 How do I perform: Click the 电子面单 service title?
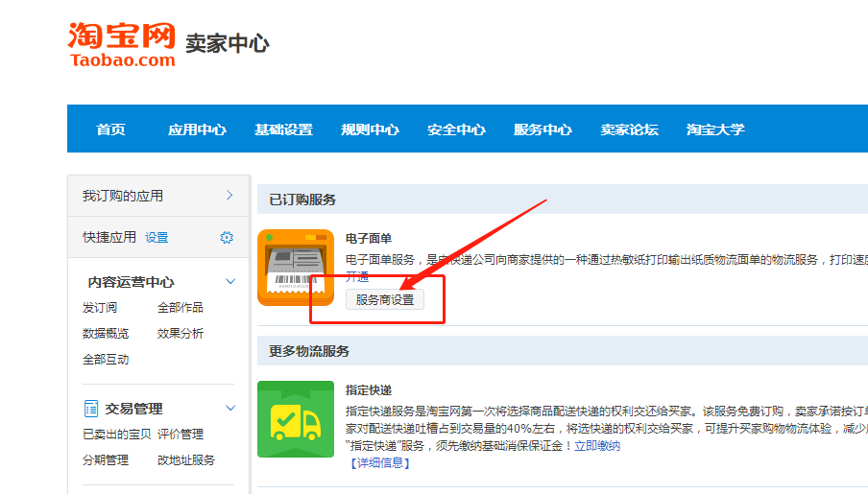[369, 239]
